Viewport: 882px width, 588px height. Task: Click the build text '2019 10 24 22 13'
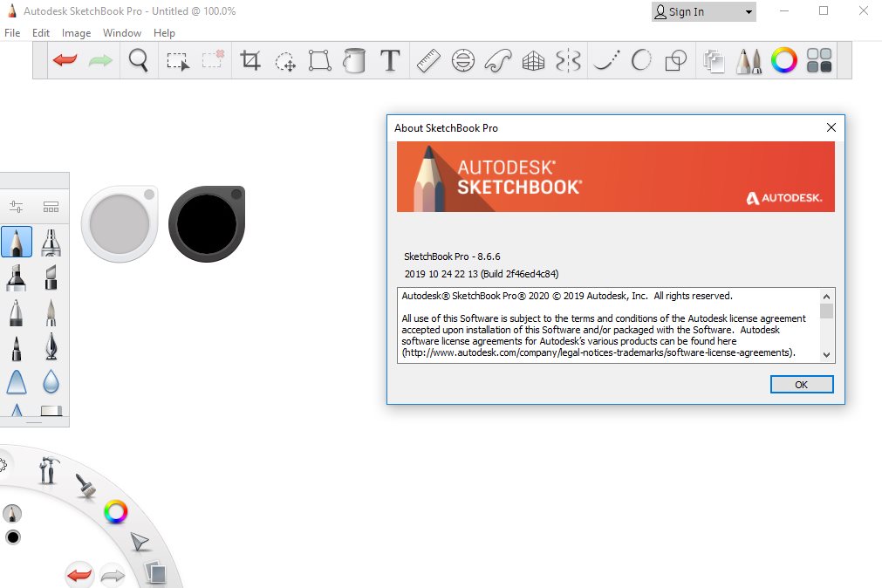pyautogui.click(x=441, y=274)
